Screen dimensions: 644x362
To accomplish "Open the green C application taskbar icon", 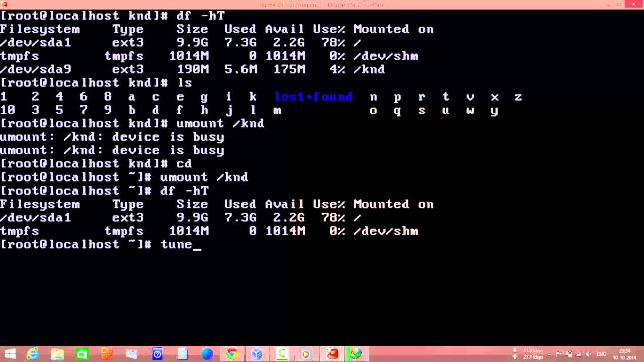I will (282, 354).
